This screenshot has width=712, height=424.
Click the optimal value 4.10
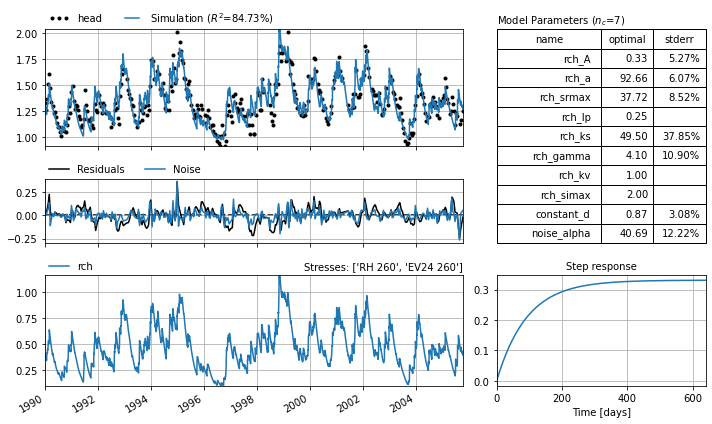pos(636,155)
